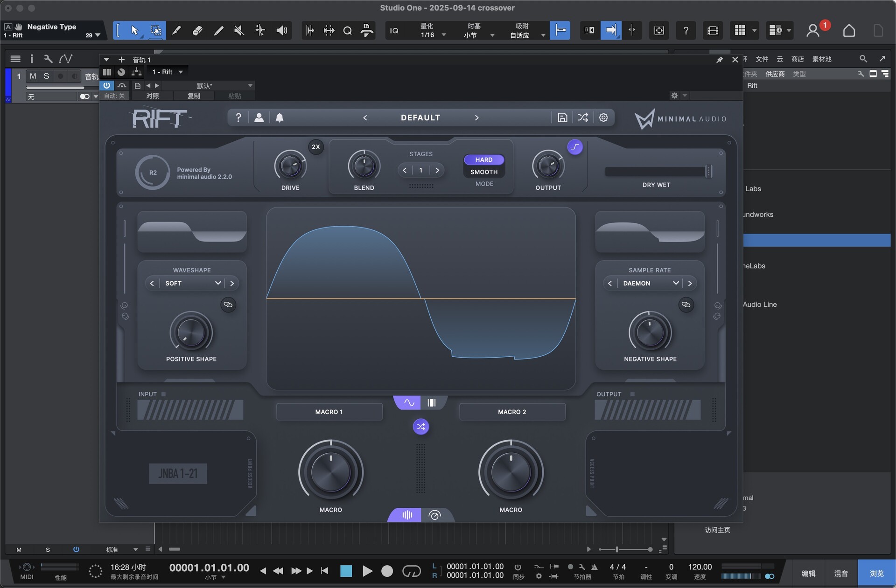Toggle plugin power bypass button
Screen dimensions: 896x588
(107, 85)
